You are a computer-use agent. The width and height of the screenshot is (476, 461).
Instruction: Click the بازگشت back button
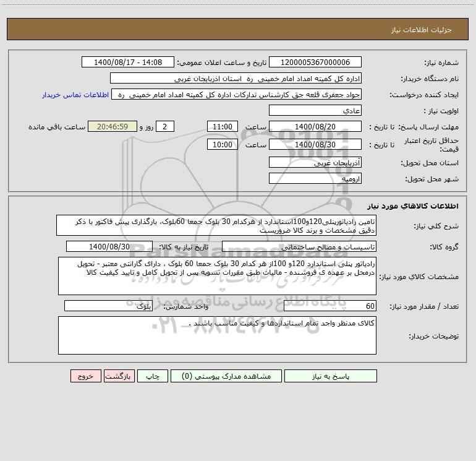coord(119,376)
